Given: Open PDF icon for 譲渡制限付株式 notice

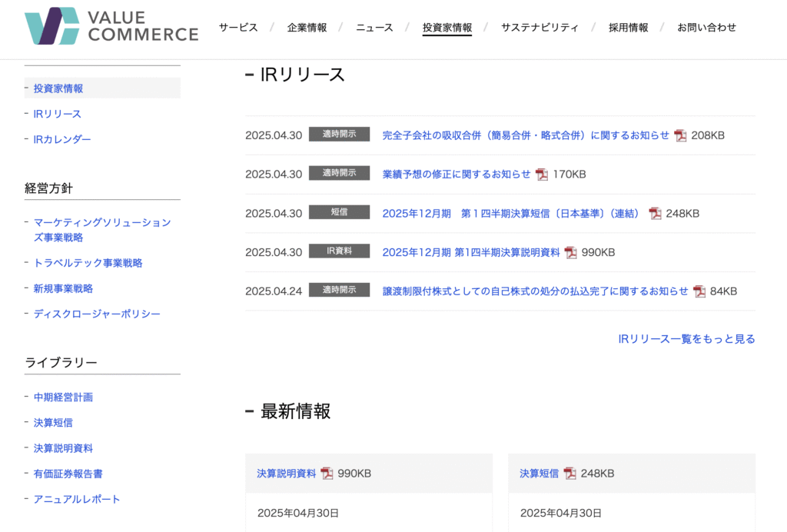Looking at the screenshot, I should [699, 291].
